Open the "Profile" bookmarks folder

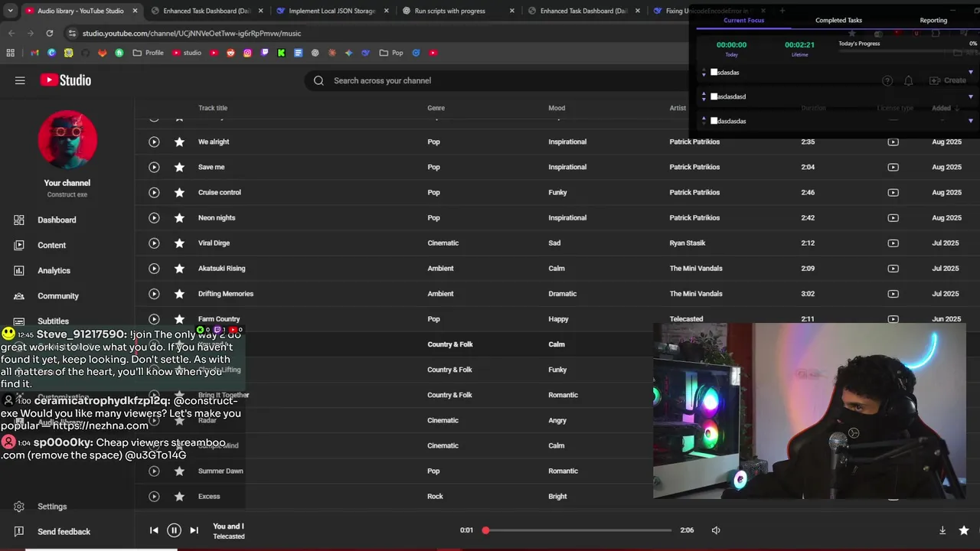149,53
